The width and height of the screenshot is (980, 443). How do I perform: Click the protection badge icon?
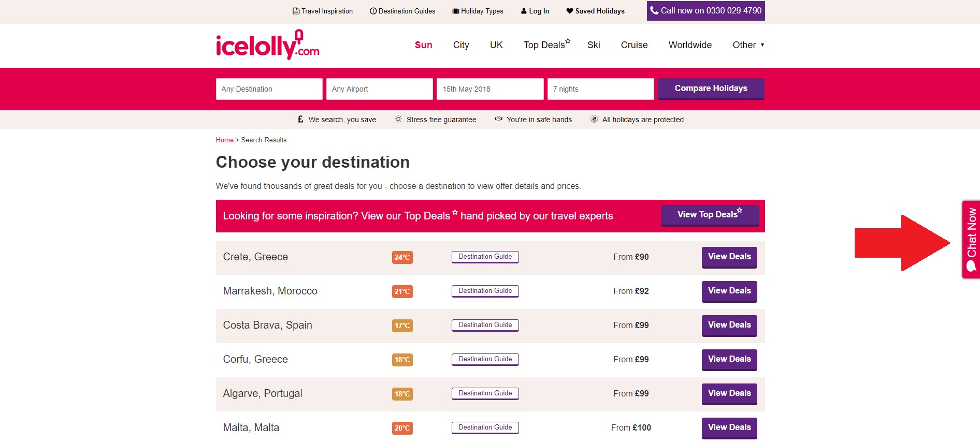pos(594,119)
